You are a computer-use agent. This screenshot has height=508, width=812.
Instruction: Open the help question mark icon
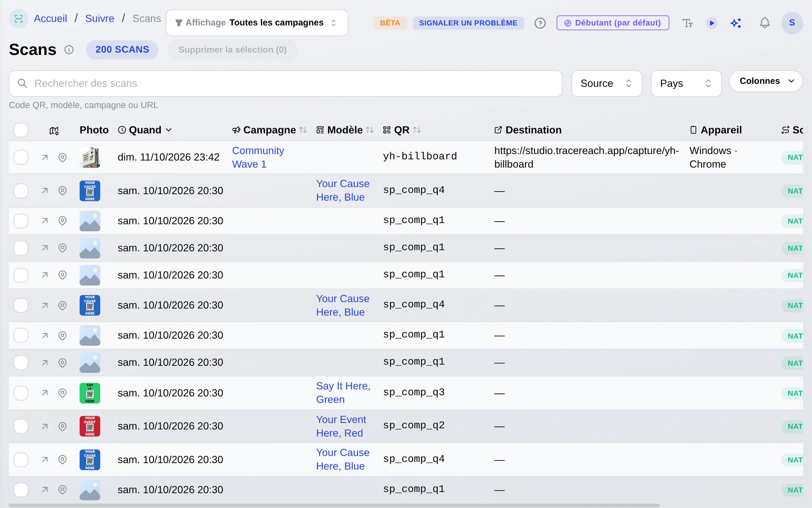click(540, 23)
